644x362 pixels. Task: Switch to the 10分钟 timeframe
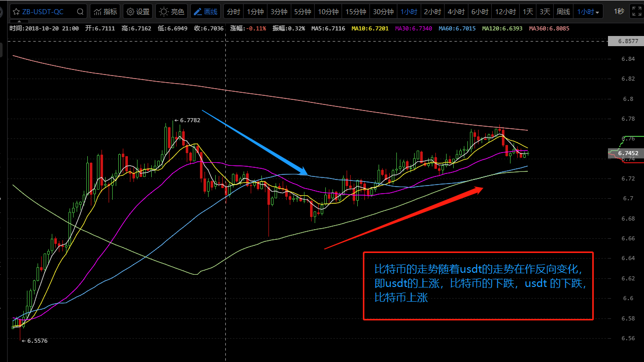[x=328, y=12]
